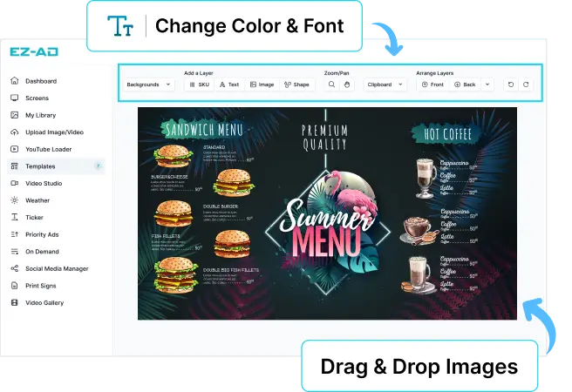Open Dashboard via its home icon
Viewport: 572px width, 392px height.
coord(15,81)
